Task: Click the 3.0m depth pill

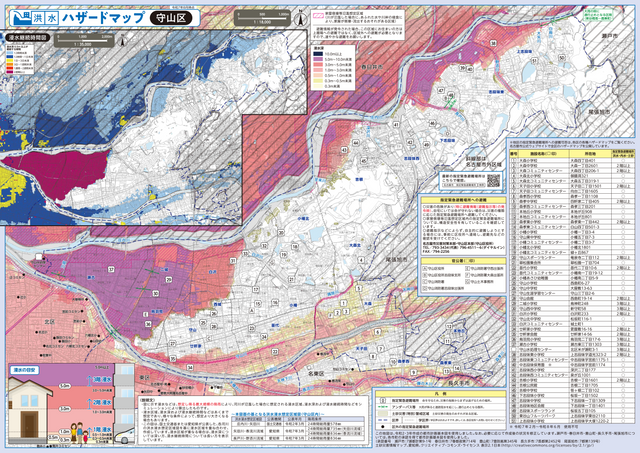Action: (64, 409)
